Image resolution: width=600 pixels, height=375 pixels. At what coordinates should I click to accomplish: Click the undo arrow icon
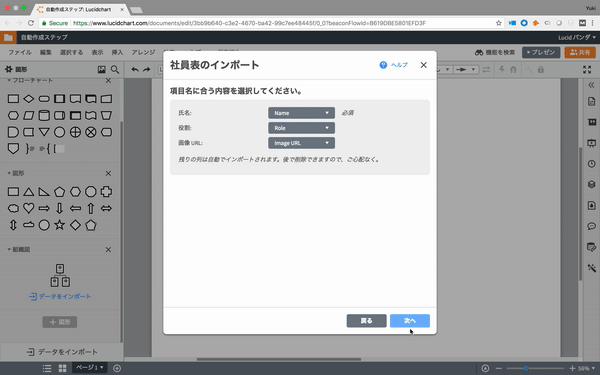(135, 70)
